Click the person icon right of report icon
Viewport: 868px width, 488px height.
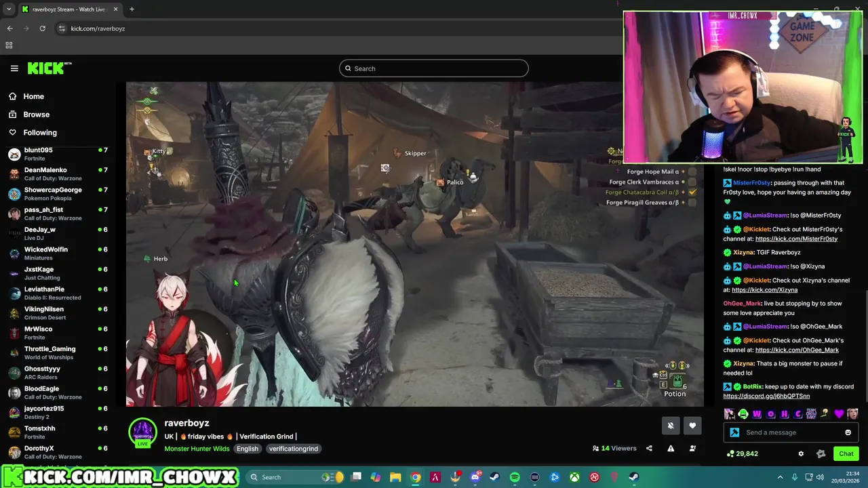coord(692,448)
